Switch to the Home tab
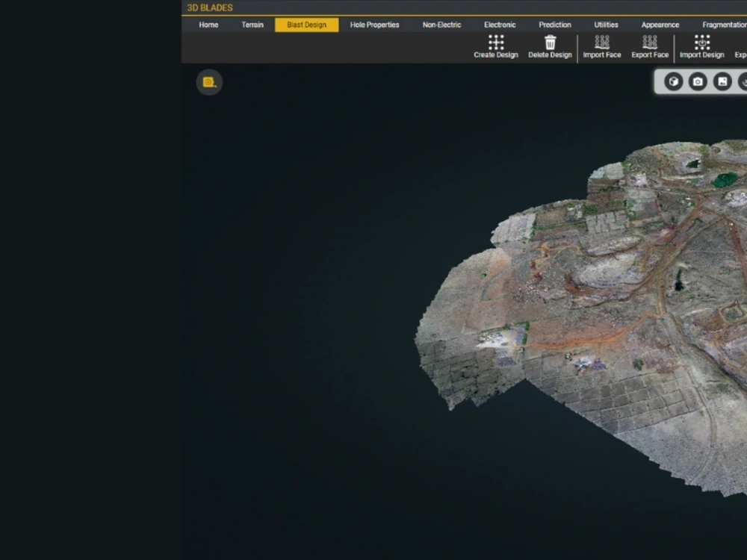Screen dimensions: 747x560 (x=208, y=25)
